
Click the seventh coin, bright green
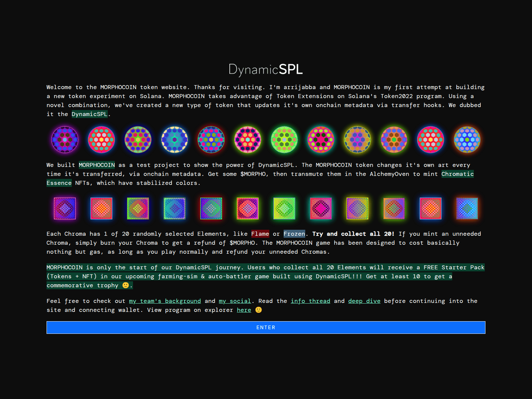pyautogui.click(x=284, y=140)
